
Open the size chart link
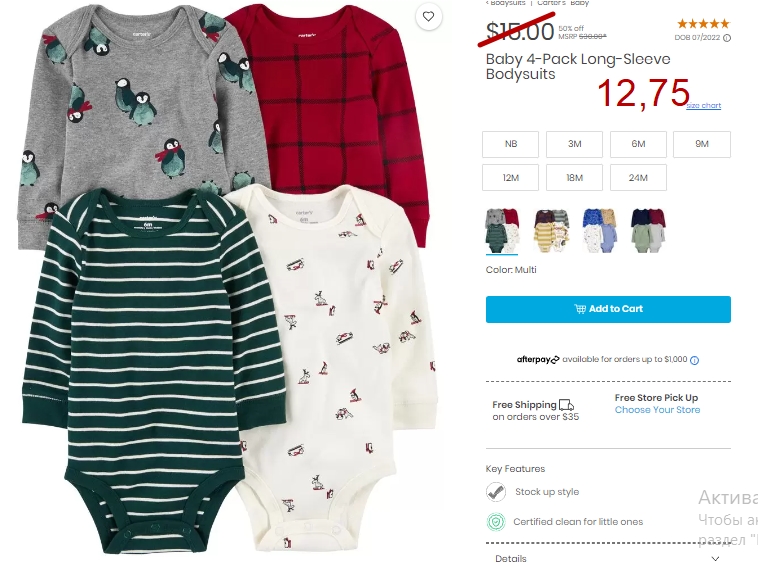[x=703, y=105]
